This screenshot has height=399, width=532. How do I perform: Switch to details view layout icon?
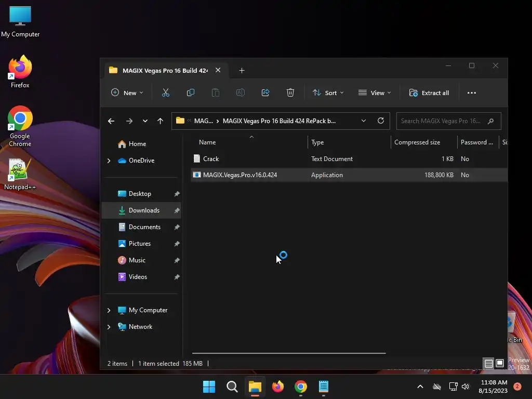tap(488, 363)
